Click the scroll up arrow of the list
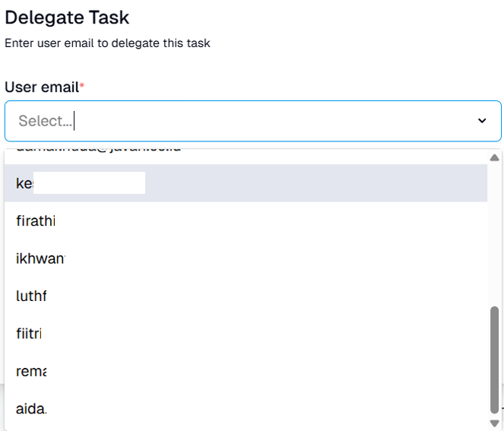504x431 pixels. point(494,157)
